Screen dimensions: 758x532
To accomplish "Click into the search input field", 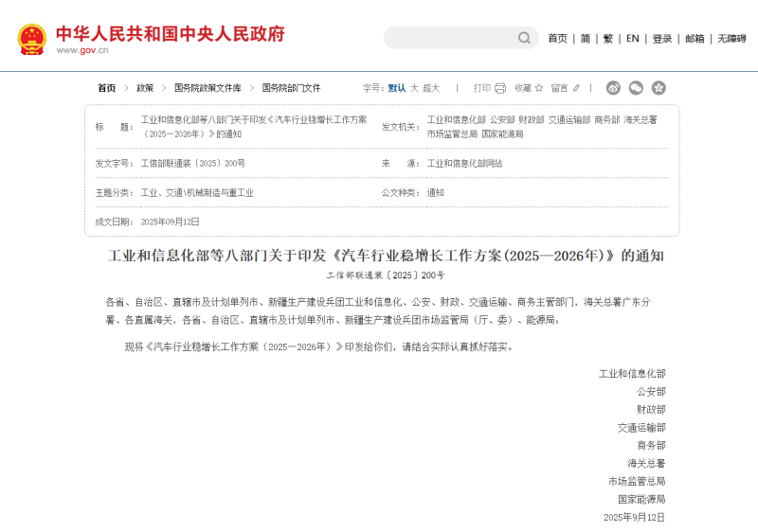I will tap(450, 38).
